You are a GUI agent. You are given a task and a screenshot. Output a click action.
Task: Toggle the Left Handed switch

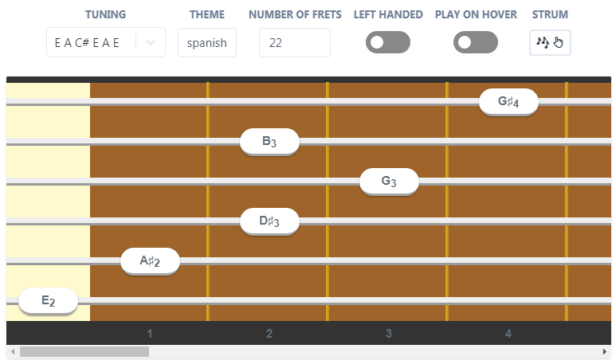387,42
